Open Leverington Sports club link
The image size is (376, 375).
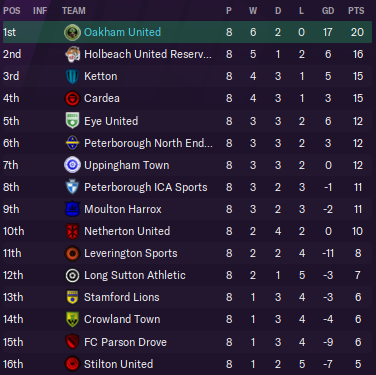point(131,253)
